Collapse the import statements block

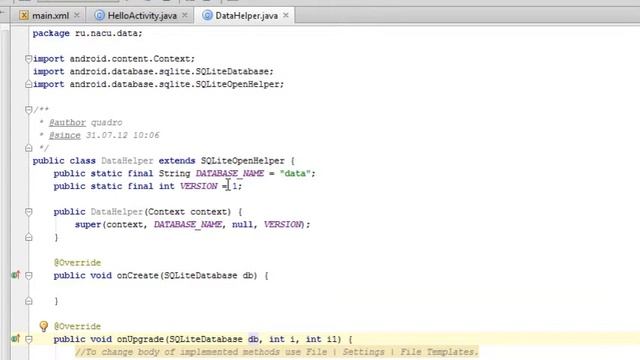coord(28,59)
